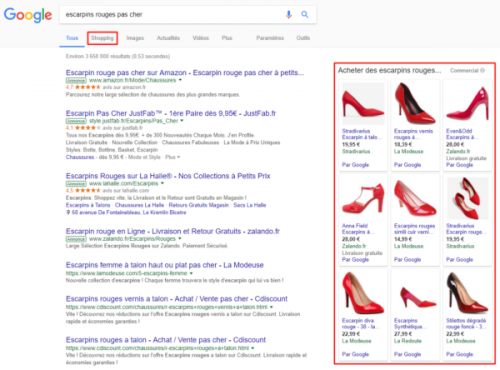
Task: Click the Escarpins vernis rouges shoe image
Action: (415, 103)
